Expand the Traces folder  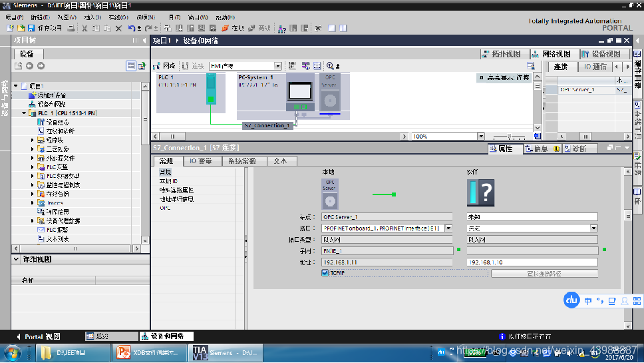[32, 202]
